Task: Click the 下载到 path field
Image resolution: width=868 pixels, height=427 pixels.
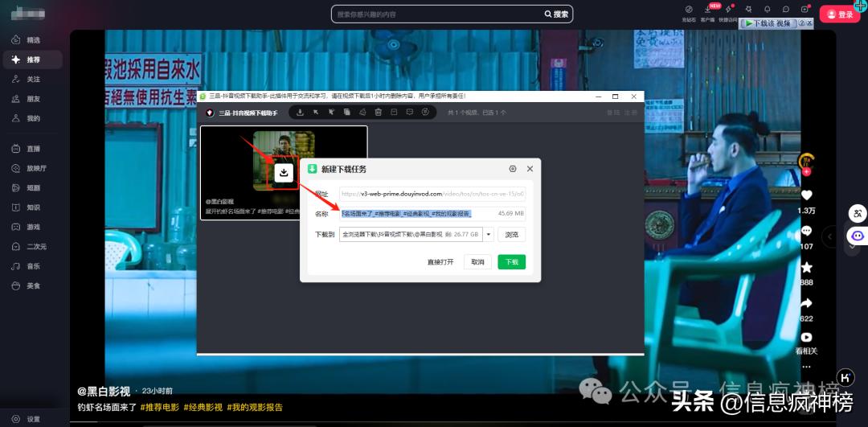Action: (411, 234)
